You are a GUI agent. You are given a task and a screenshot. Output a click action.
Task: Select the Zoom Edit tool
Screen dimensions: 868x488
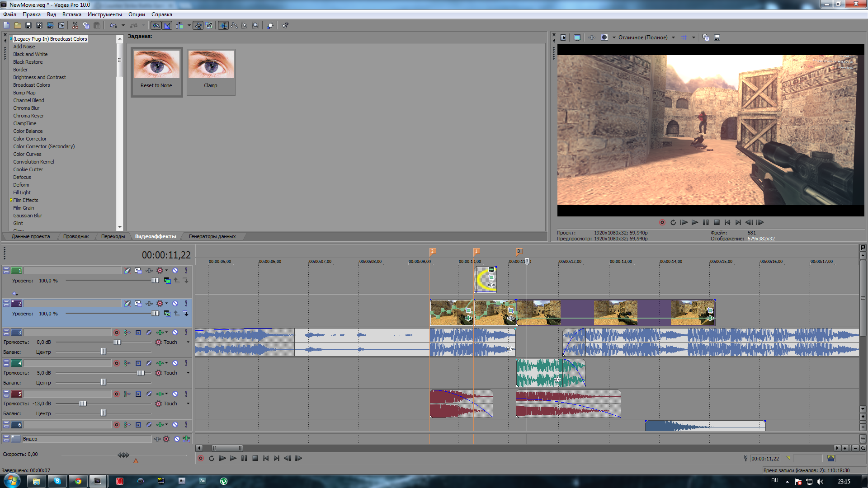(x=256, y=26)
